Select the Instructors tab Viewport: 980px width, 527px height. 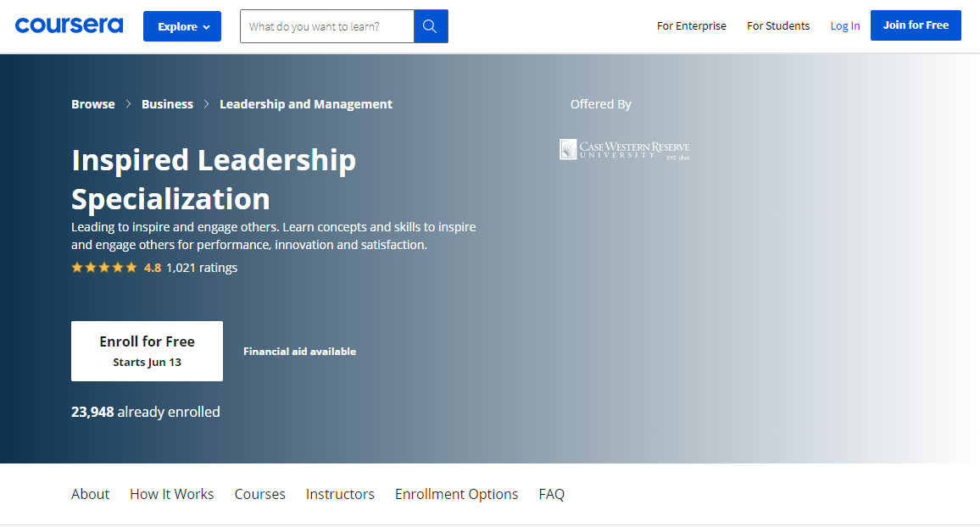[x=340, y=494]
